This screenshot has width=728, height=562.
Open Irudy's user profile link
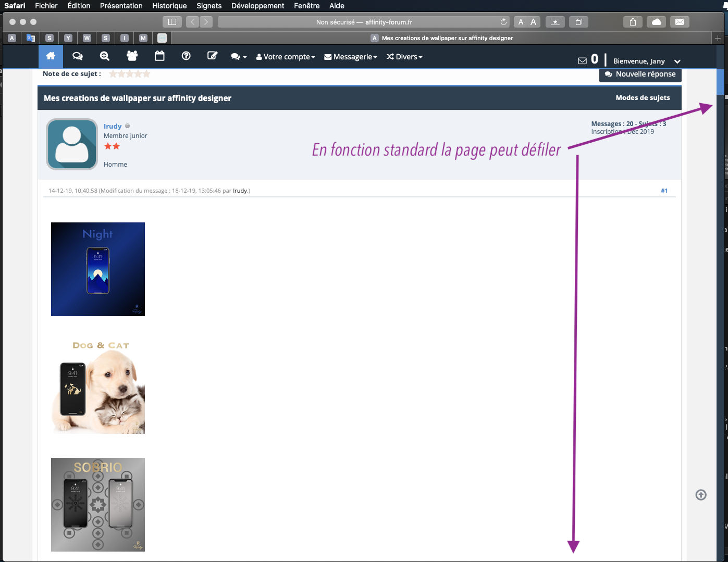coord(113,126)
